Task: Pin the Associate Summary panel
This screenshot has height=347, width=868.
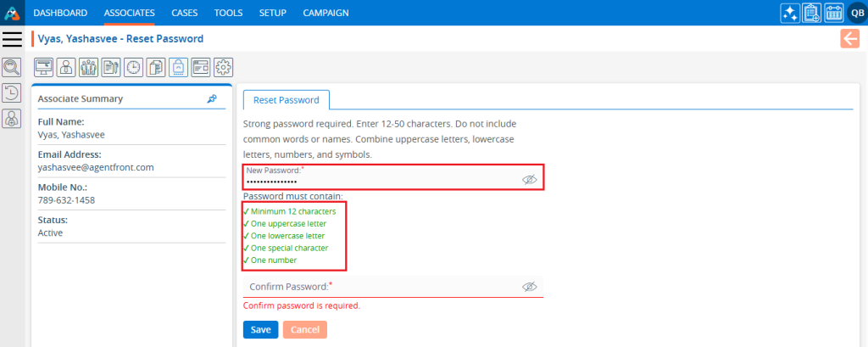Action: 212,99
